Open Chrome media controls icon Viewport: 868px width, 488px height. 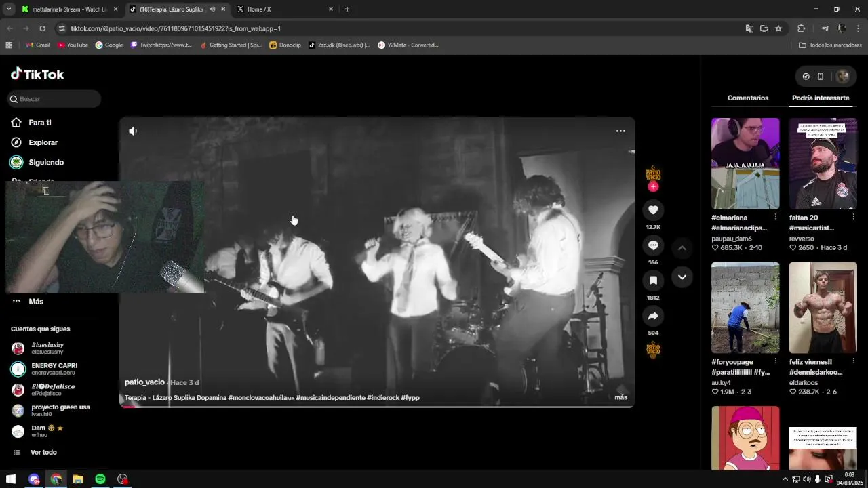(825, 28)
